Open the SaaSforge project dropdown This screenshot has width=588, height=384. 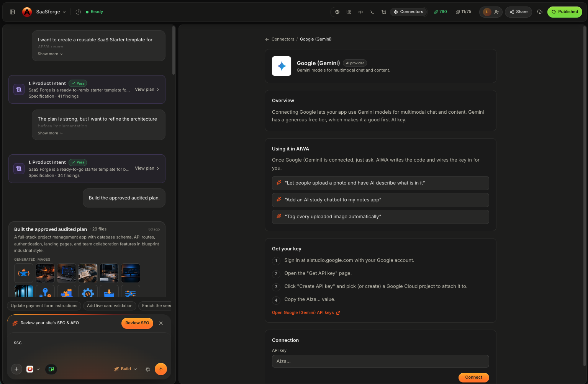(51, 12)
